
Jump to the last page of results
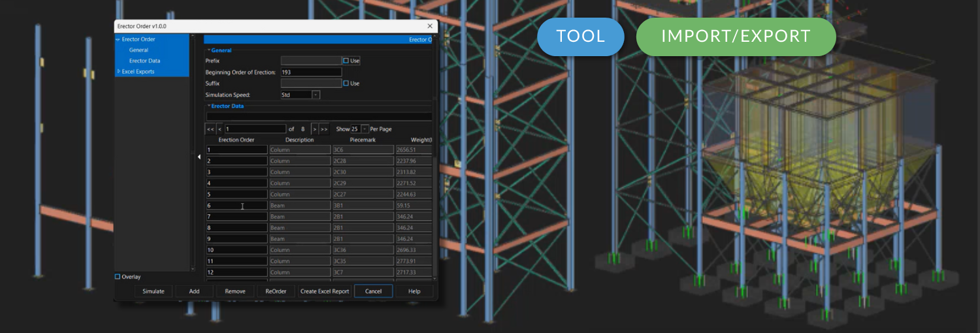pos(324,129)
